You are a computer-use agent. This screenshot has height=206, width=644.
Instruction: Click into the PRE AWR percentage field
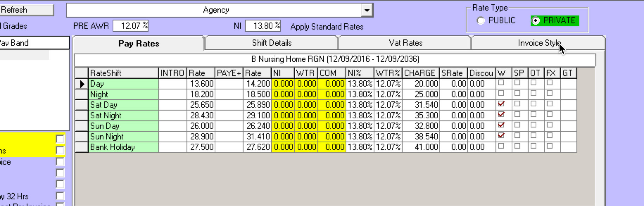[x=130, y=26]
